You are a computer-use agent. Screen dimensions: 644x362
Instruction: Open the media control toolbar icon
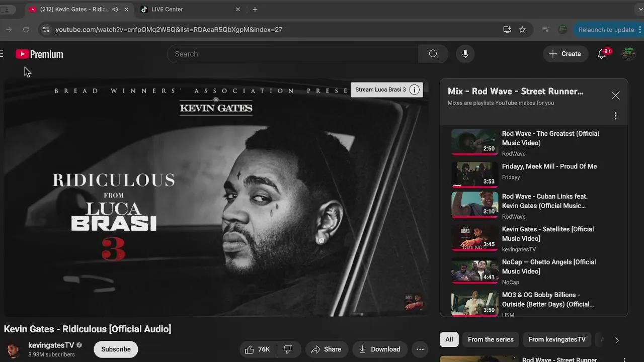coord(545,30)
